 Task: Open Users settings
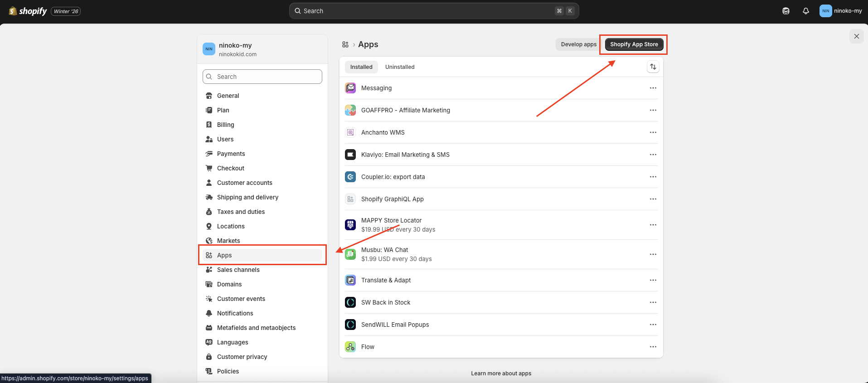coord(262,139)
